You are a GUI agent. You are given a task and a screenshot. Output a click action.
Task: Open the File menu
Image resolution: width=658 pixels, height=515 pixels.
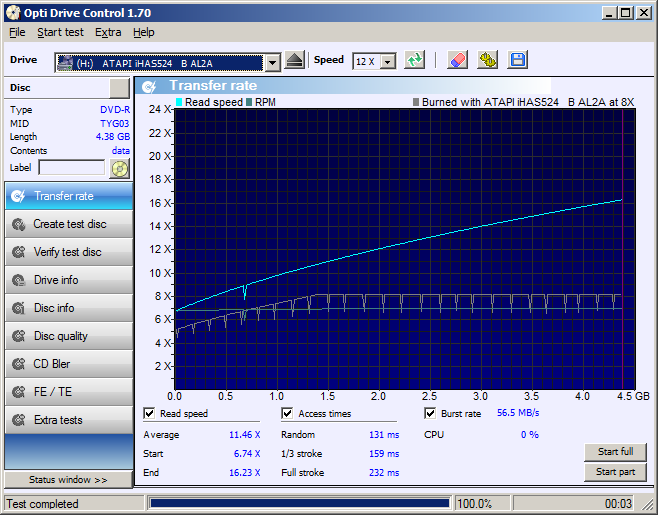point(17,32)
